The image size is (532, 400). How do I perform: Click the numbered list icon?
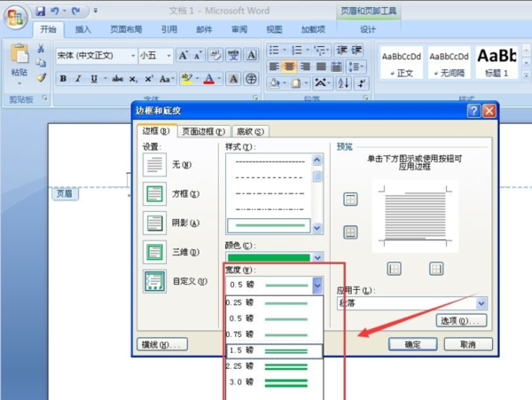click(297, 51)
